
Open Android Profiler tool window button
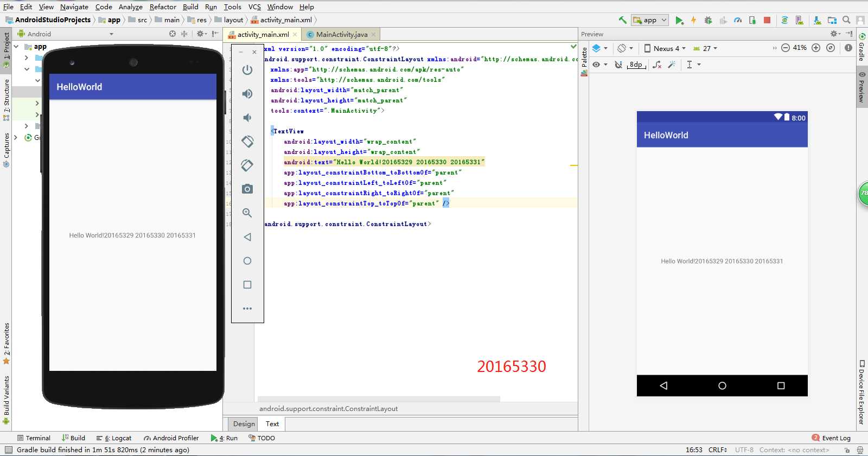171,438
